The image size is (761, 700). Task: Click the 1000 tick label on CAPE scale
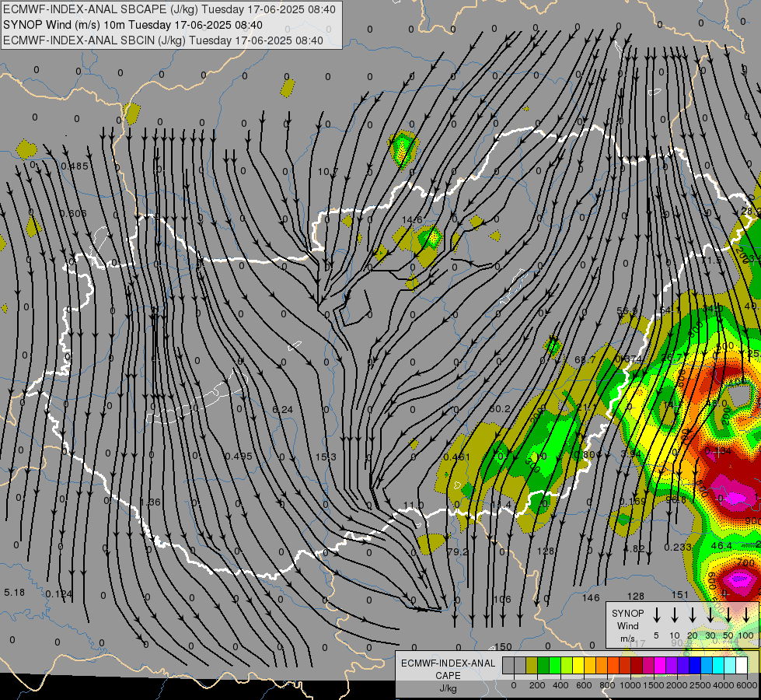(x=630, y=685)
